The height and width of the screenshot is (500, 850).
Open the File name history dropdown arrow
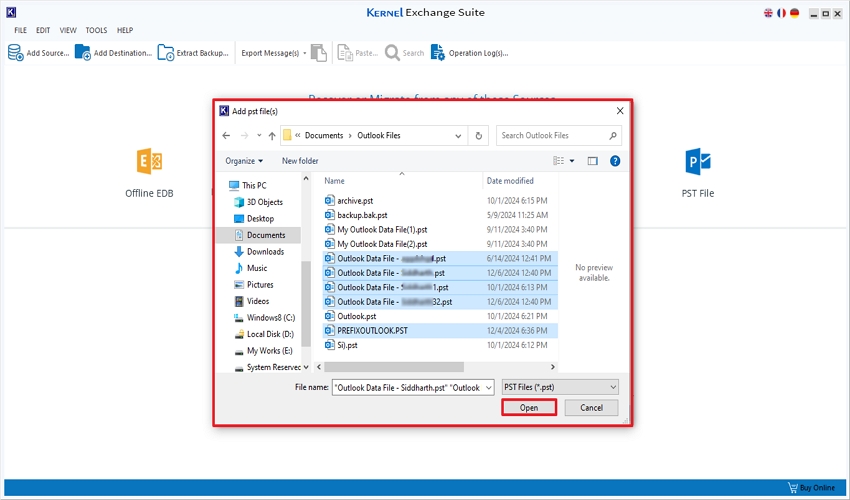488,388
